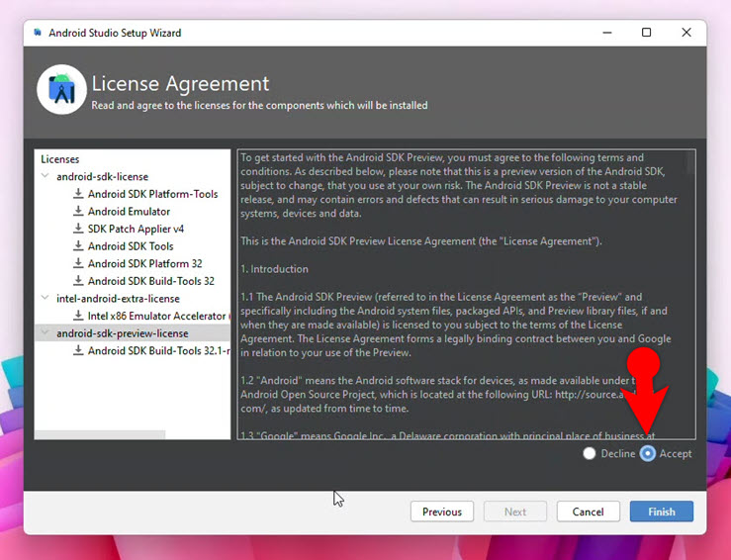Click the Previous button

[x=442, y=512]
